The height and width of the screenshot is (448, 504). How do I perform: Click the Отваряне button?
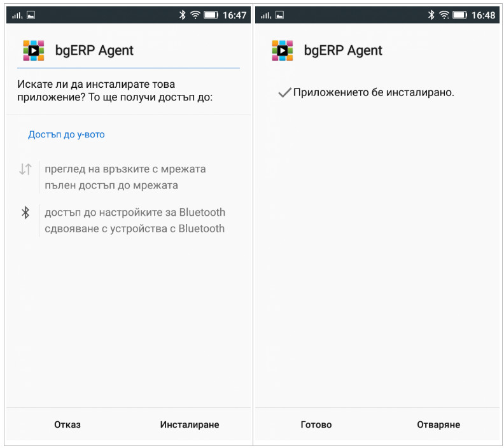click(x=438, y=424)
